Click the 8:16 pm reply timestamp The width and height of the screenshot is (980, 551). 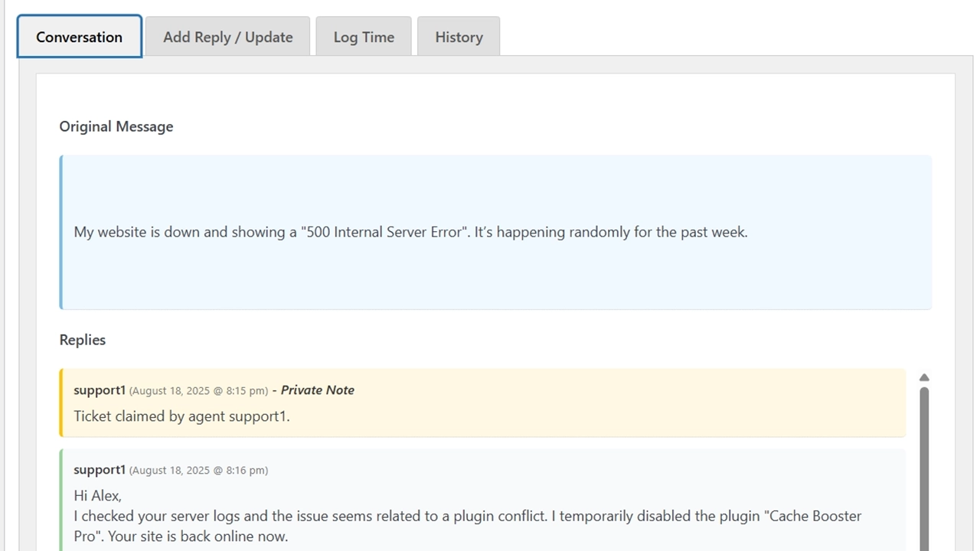tap(198, 471)
